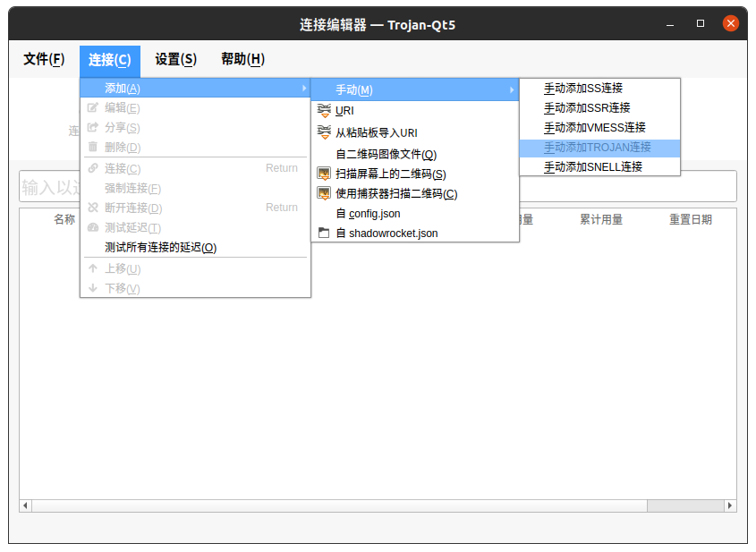Viewport: 756px width, 552px height.
Task: Click the down arrow icon beside 下移(V)
Action: tap(92, 288)
